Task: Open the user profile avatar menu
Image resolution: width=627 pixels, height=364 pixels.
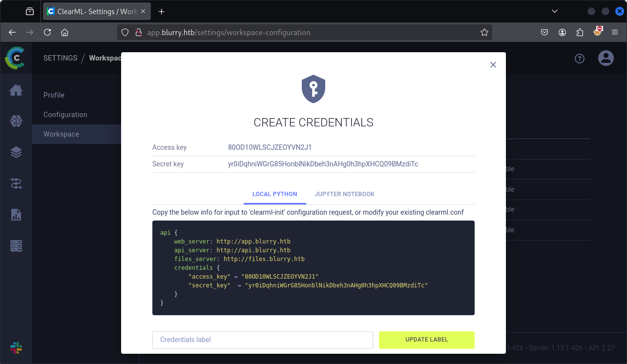Action: (606, 59)
